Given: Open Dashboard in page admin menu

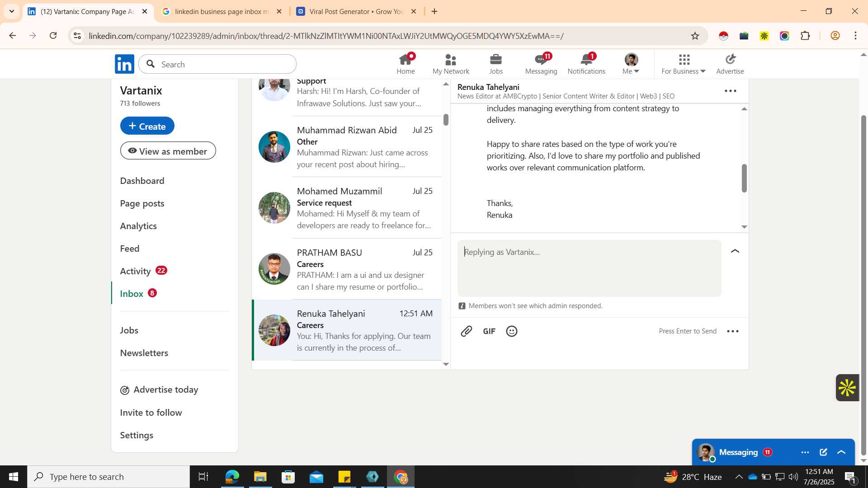Looking at the screenshot, I should point(142,181).
